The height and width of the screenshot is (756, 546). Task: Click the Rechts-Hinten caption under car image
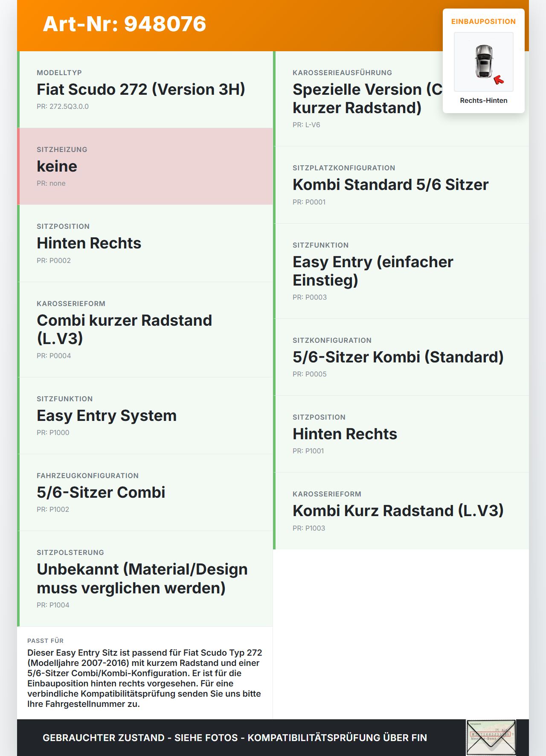483,100
